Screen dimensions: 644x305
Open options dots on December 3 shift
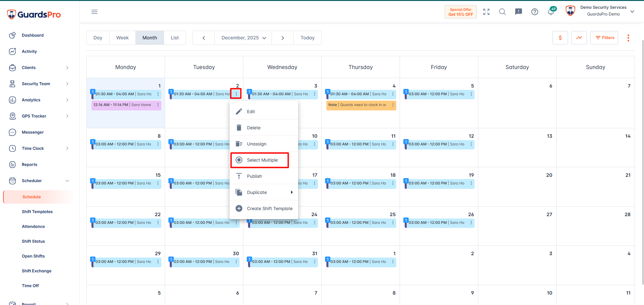pos(315,94)
